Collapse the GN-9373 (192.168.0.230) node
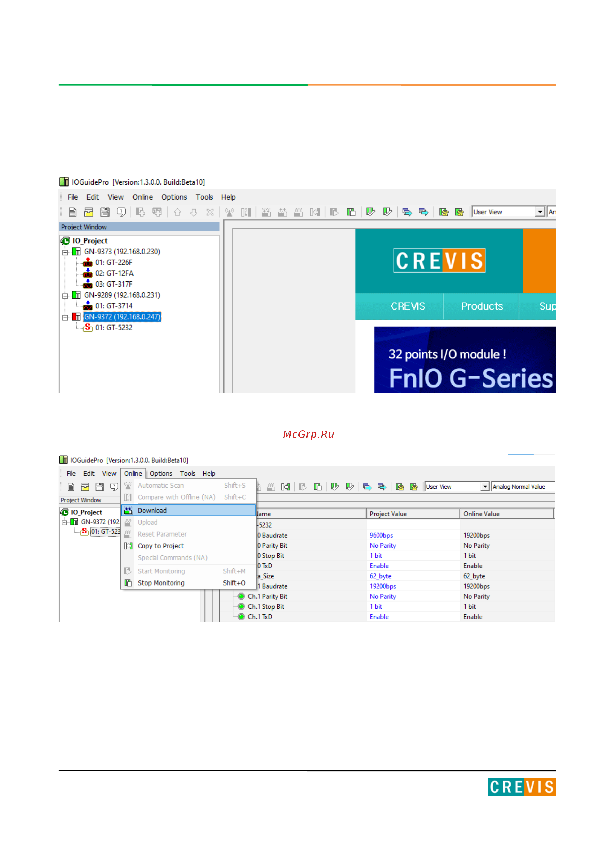 click(65, 252)
